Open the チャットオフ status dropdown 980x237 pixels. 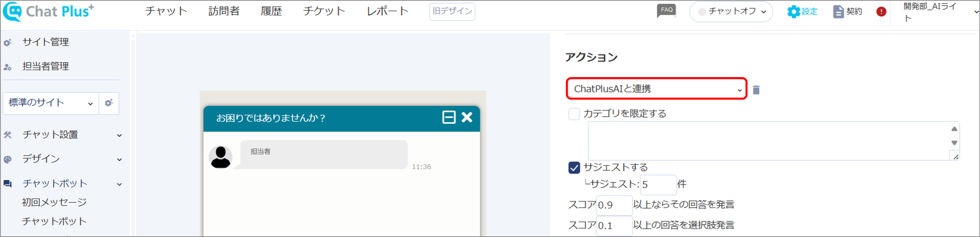pos(731,12)
